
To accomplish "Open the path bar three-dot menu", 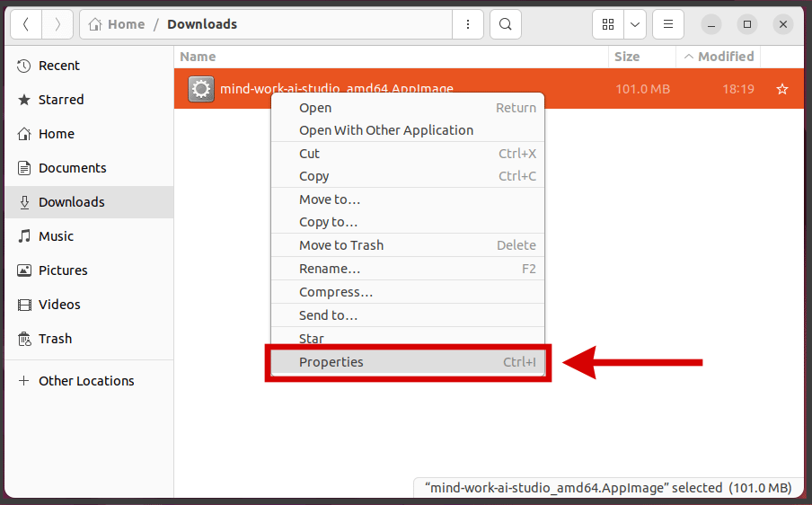I will pyautogui.click(x=467, y=24).
